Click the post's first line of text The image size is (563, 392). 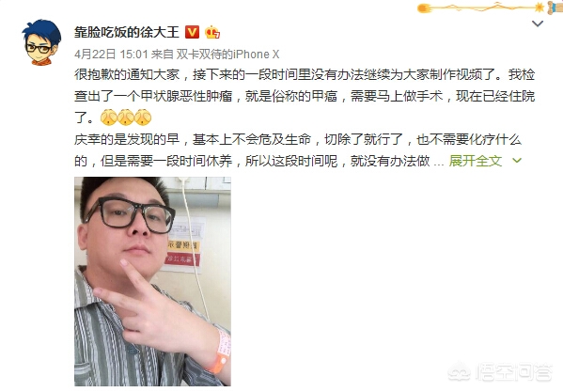pos(305,74)
